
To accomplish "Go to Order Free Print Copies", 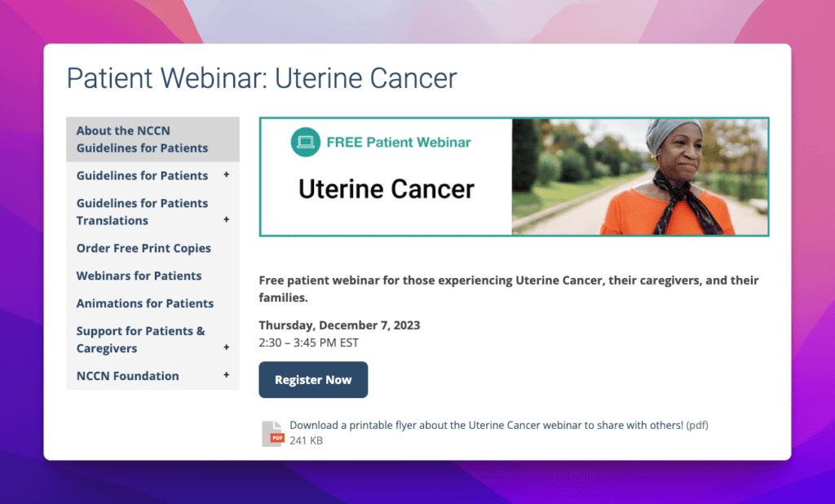I will 144,248.
